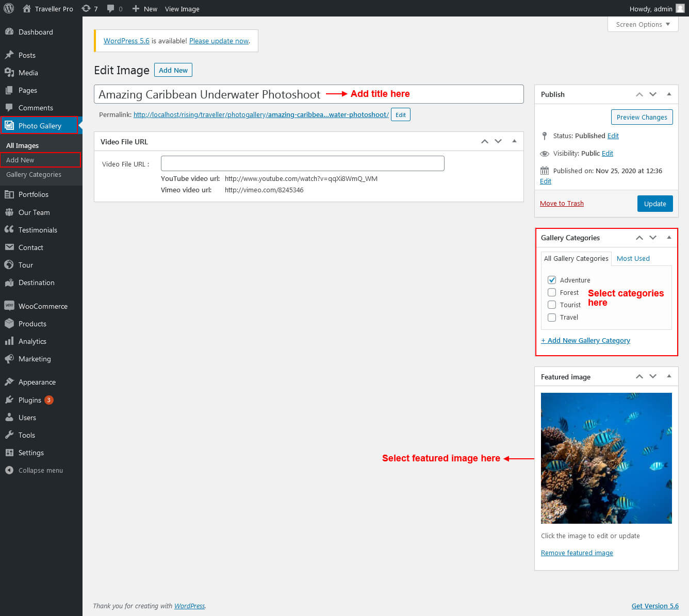Screen dimensions: 689x616
Task: Open the Screen Options dropdown
Action: pyautogui.click(x=643, y=24)
